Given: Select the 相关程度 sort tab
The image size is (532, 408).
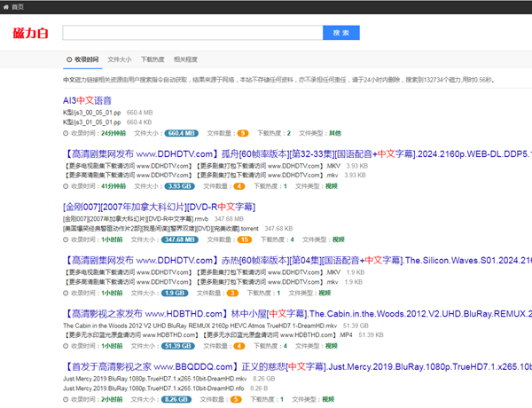Looking at the screenshot, I should (185, 59).
